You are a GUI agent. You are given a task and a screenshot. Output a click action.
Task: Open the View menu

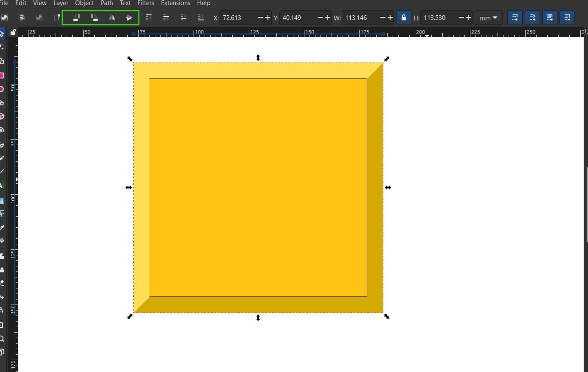[40, 3]
